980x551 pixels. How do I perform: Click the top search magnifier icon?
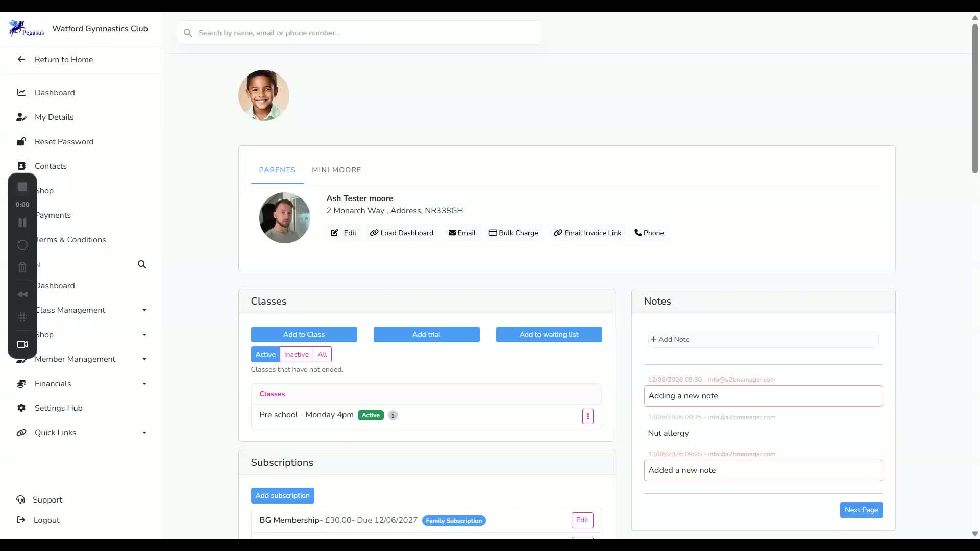(x=188, y=33)
